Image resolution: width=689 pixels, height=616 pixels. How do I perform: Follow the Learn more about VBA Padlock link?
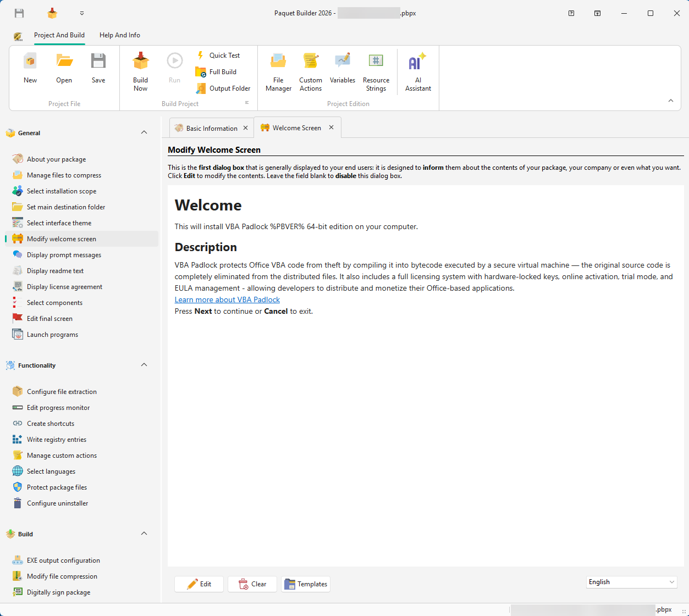click(x=227, y=299)
